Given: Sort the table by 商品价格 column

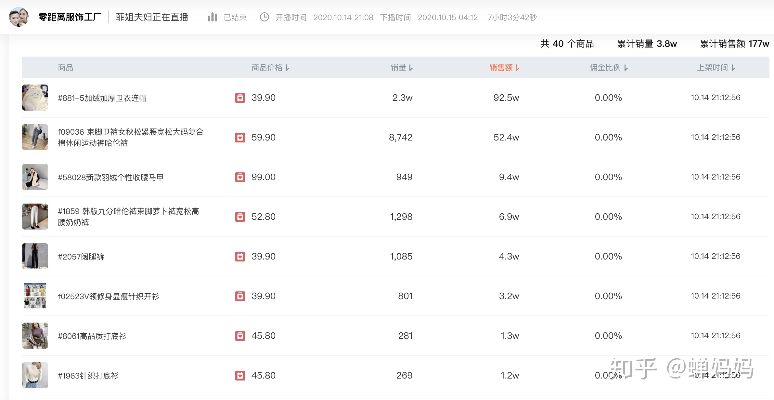Looking at the screenshot, I should click(270, 68).
